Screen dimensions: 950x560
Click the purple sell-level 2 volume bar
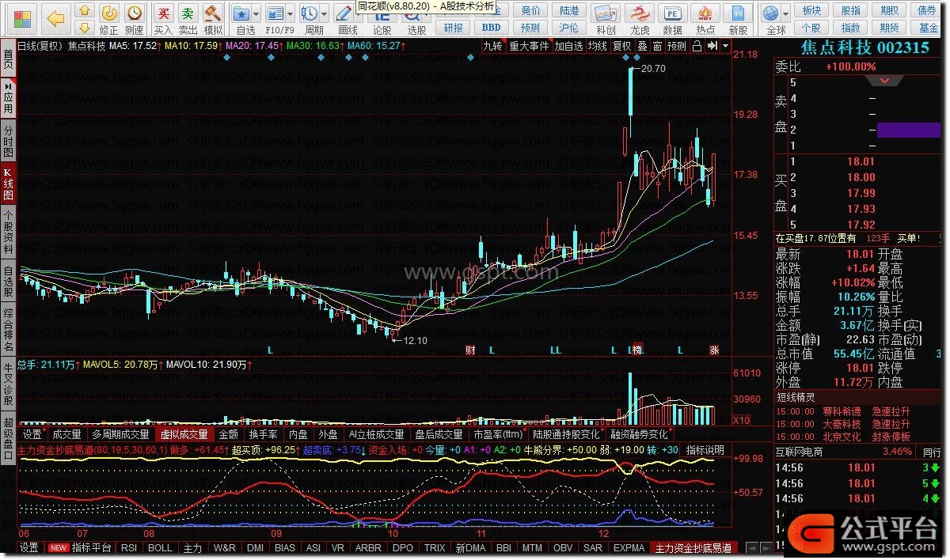(x=909, y=130)
